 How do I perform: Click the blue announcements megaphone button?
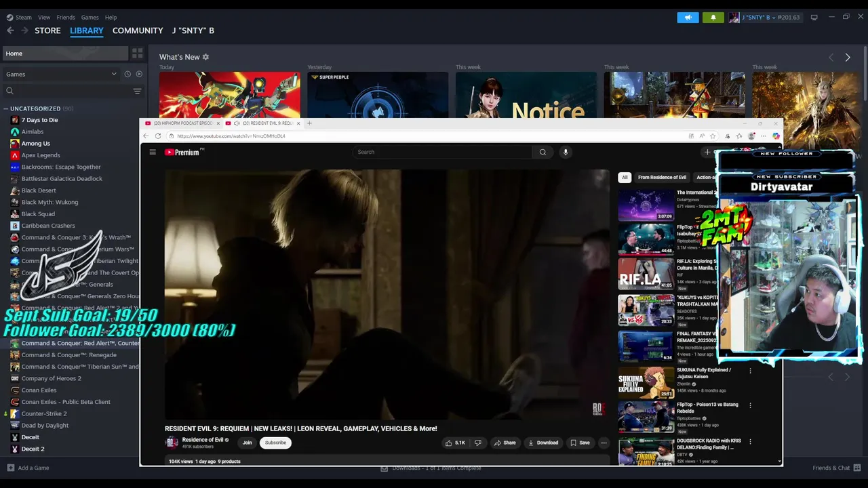(688, 18)
